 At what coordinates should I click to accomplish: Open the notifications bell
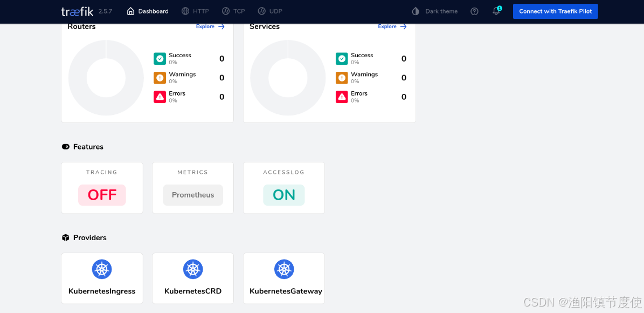click(x=496, y=11)
